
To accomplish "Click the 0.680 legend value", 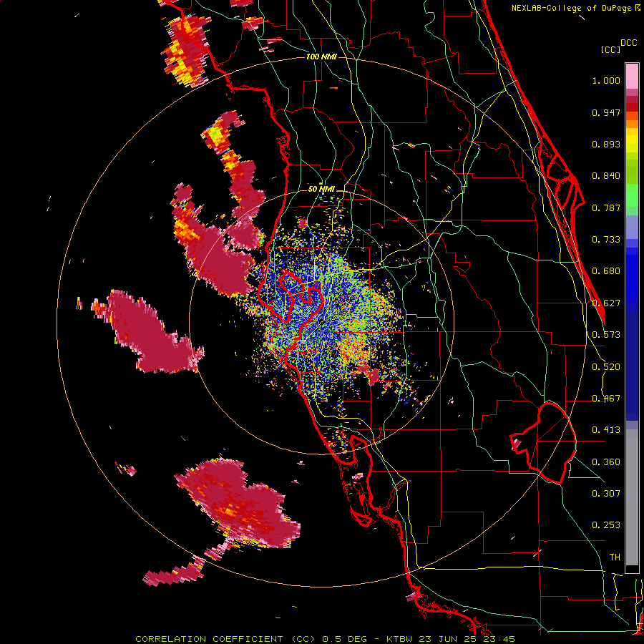I will pos(606,271).
